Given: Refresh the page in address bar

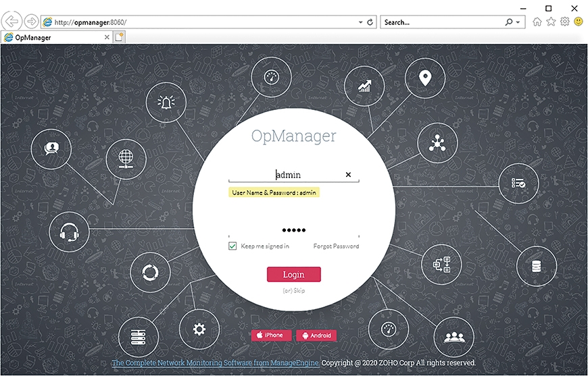Looking at the screenshot, I should pos(370,22).
